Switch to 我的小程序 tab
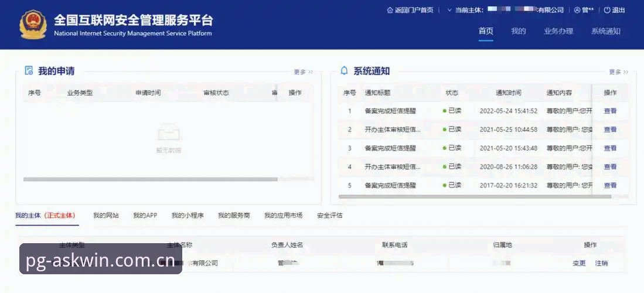Screen dimensions: 644x293 (188, 215)
